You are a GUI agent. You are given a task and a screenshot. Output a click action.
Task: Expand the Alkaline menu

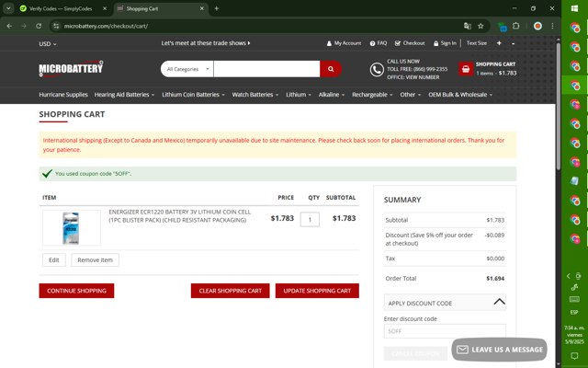332,95
